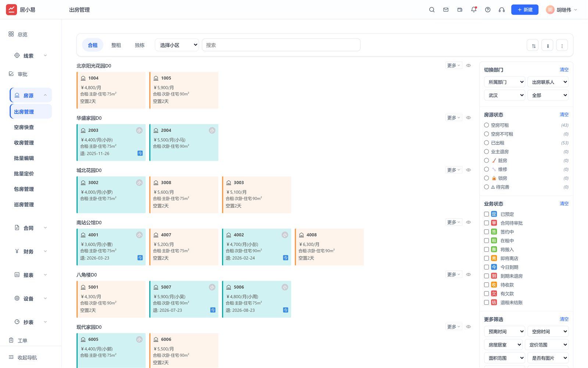
Task: Open the customer support headset icon
Action: tap(502, 10)
